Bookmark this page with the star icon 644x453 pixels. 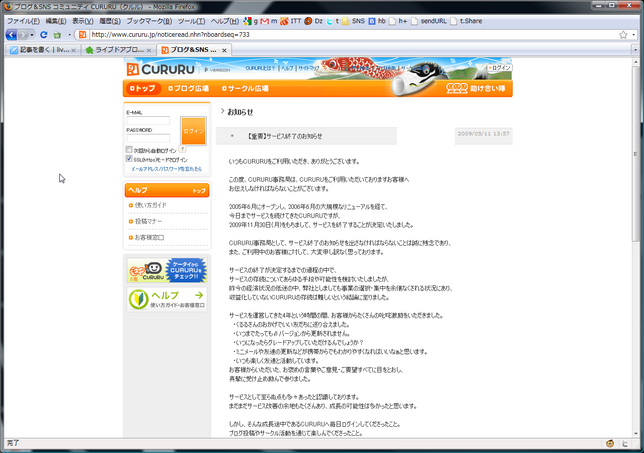click(623, 35)
